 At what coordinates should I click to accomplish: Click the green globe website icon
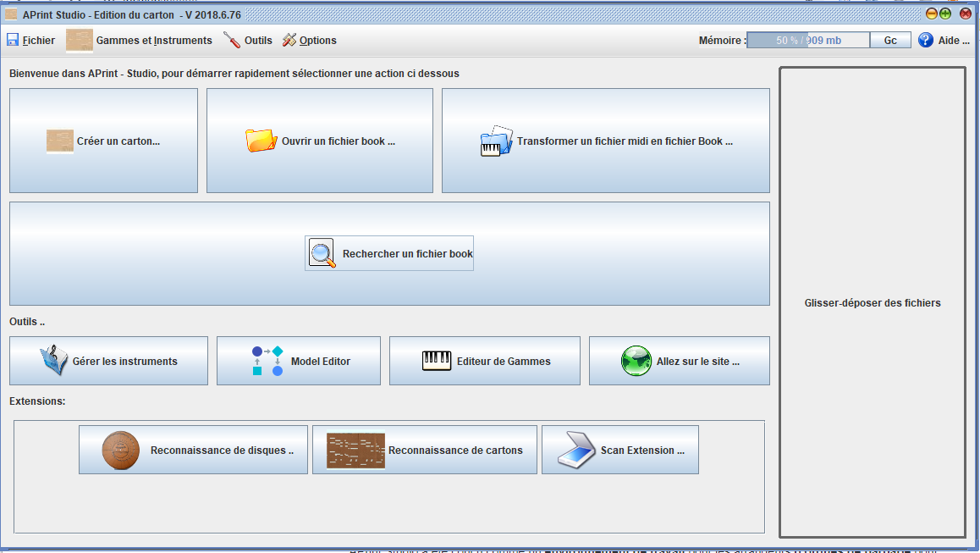click(636, 361)
